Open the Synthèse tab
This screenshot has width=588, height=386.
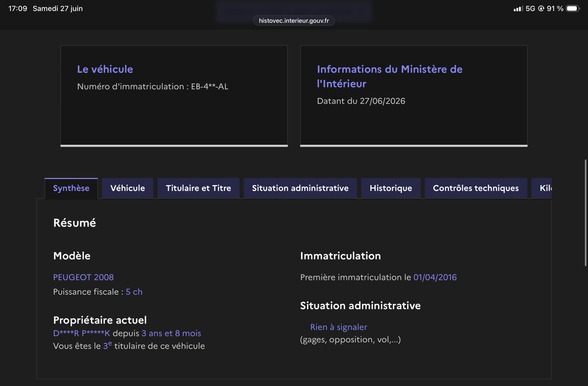point(71,188)
